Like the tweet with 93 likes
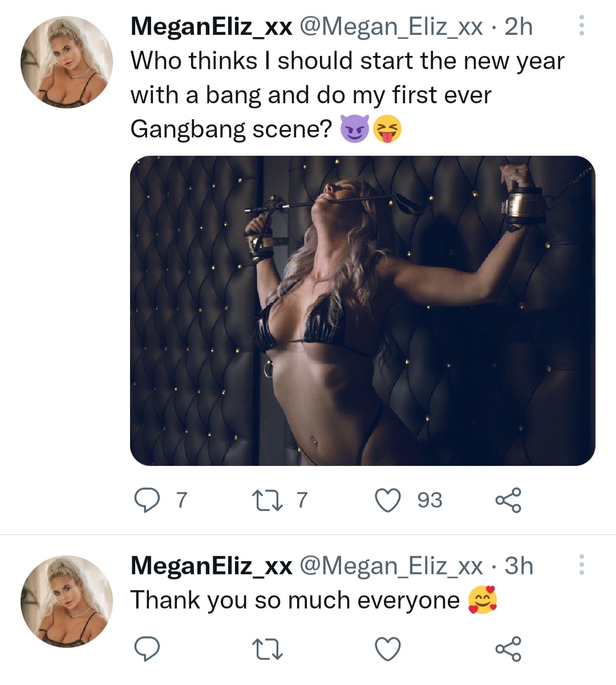This screenshot has width=616, height=685. 388,501
